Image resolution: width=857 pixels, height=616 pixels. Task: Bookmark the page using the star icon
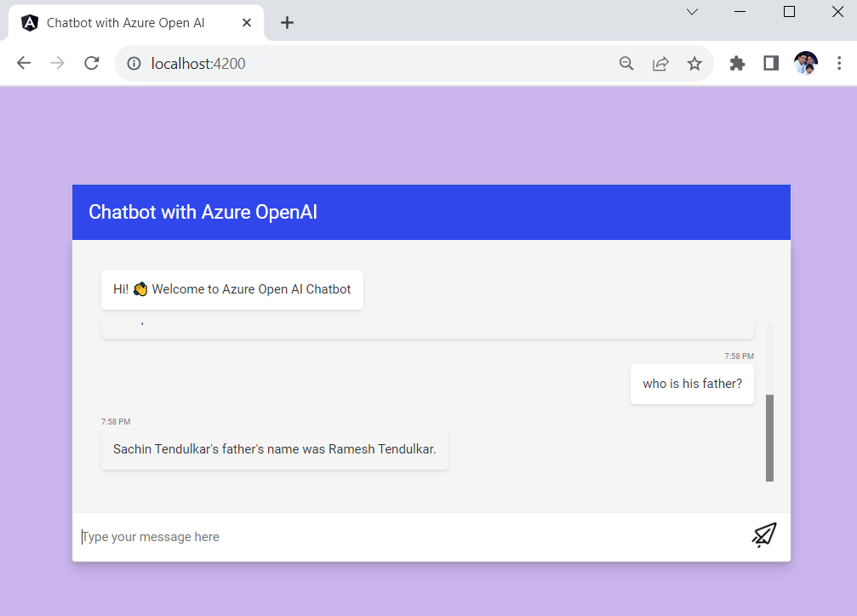tap(694, 63)
